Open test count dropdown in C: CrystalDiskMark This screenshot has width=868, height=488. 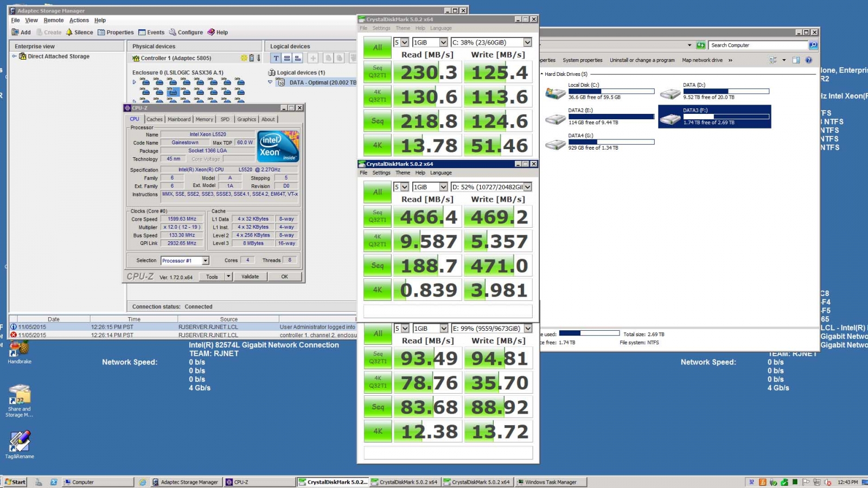[405, 42]
